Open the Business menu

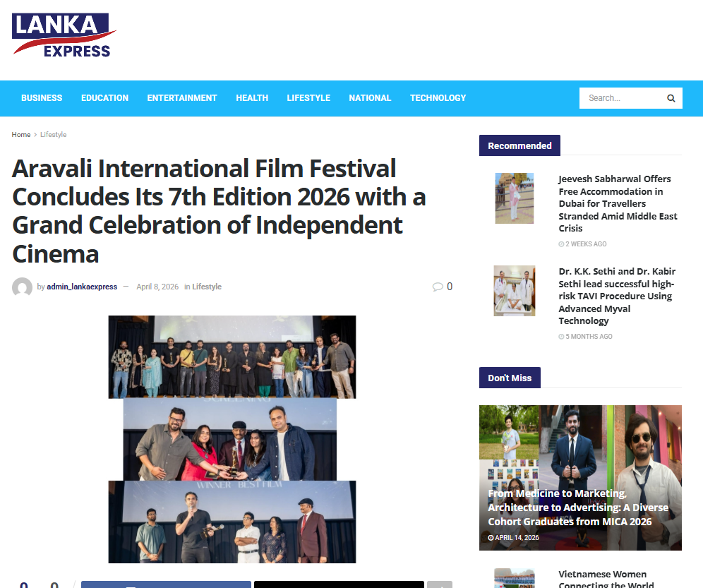[42, 98]
